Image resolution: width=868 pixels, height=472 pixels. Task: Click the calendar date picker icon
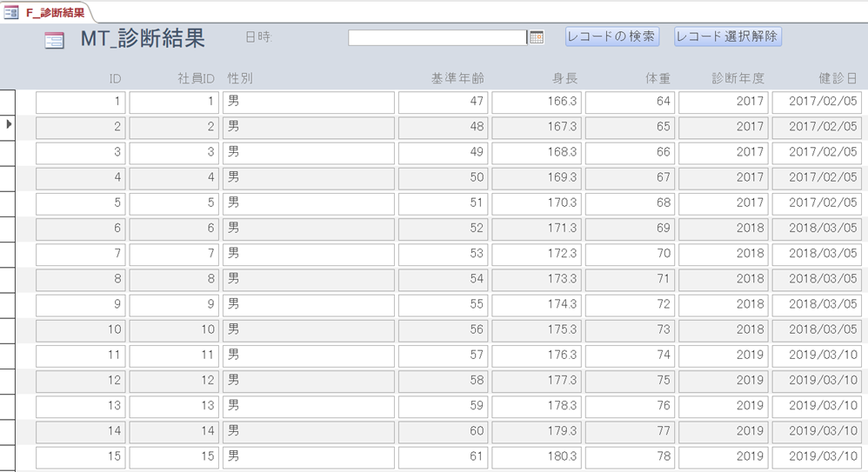coord(537,37)
